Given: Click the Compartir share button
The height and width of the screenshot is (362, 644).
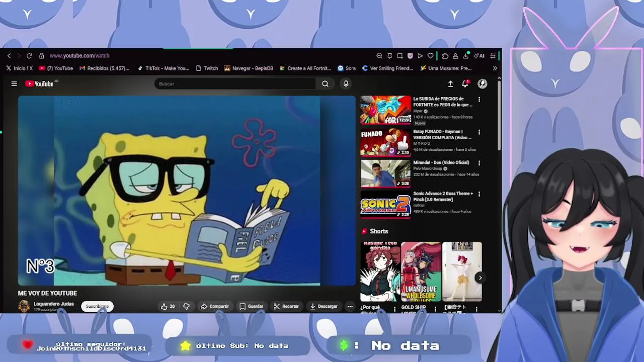Looking at the screenshot, I should point(214,306).
